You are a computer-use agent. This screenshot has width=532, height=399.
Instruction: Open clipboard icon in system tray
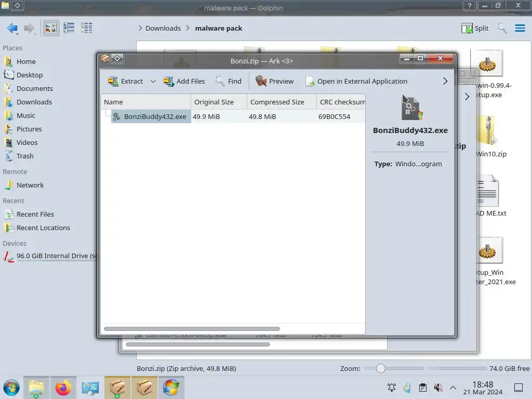coord(423,388)
